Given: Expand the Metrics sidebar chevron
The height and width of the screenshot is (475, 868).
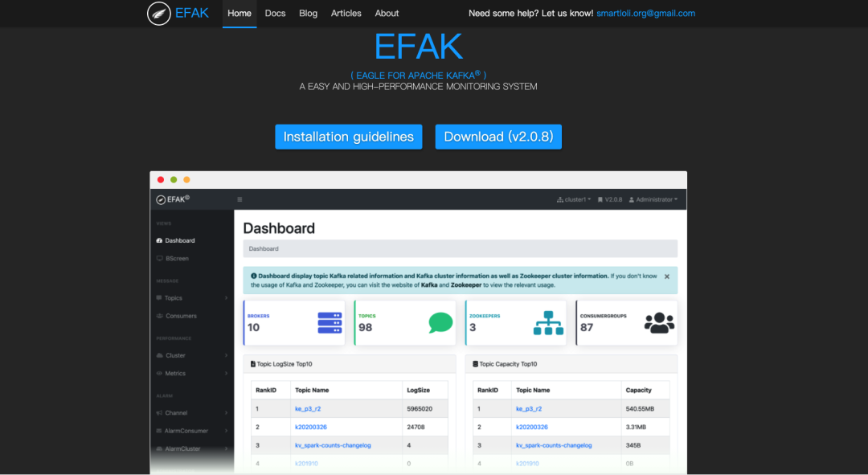Looking at the screenshot, I should (x=227, y=374).
